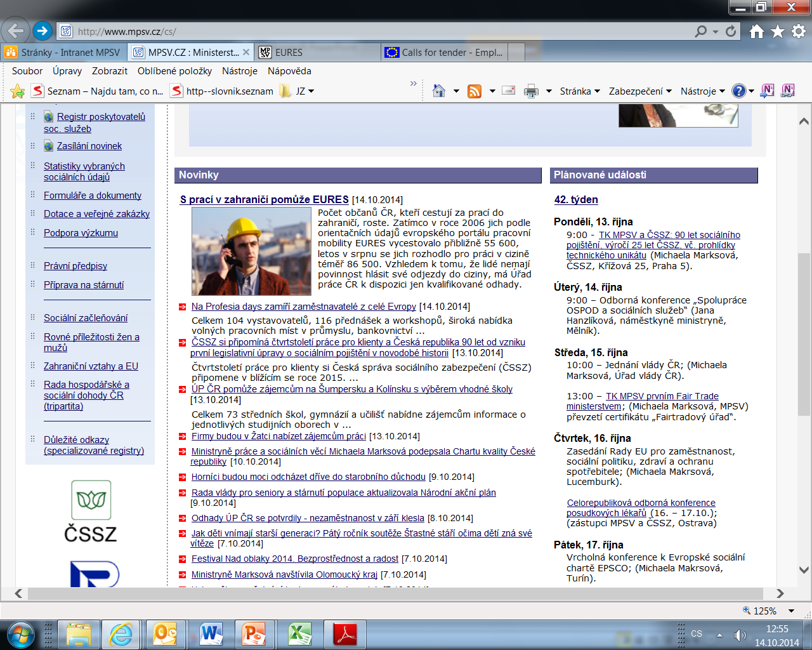Open the Help icon dropdown arrow
Screen dimensions: 812x650
(752, 91)
